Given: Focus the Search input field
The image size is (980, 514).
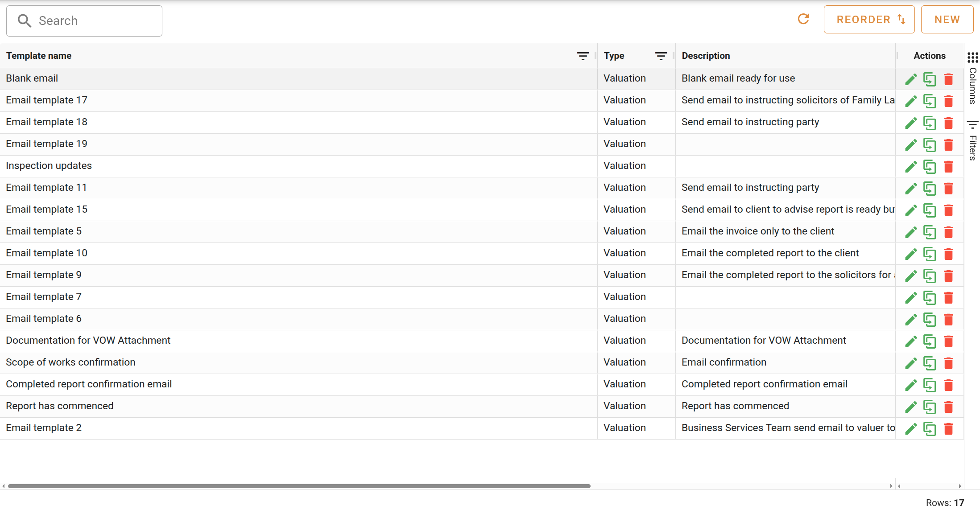Looking at the screenshot, I should pyautogui.click(x=84, y=21).
